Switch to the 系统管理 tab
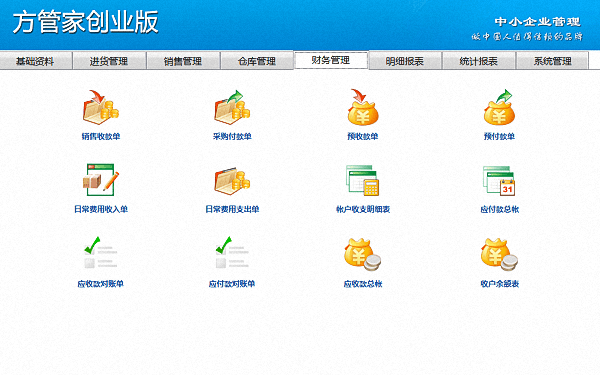Image resolution: width=600 pixels, height=375 pixels. click(x=552, y=61)
